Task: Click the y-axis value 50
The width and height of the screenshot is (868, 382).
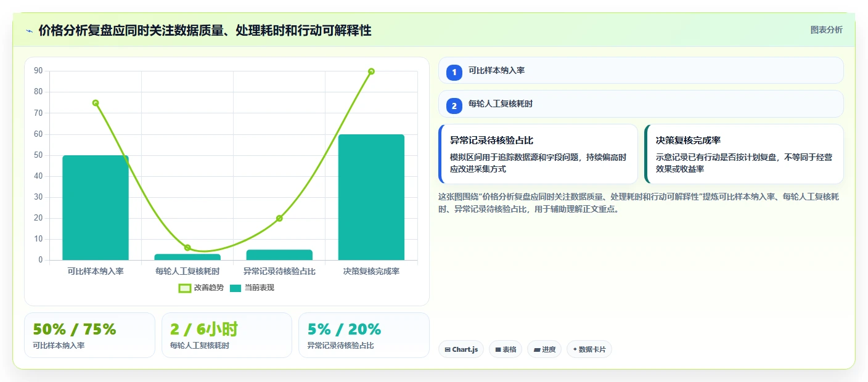Action: coord(38,155)
